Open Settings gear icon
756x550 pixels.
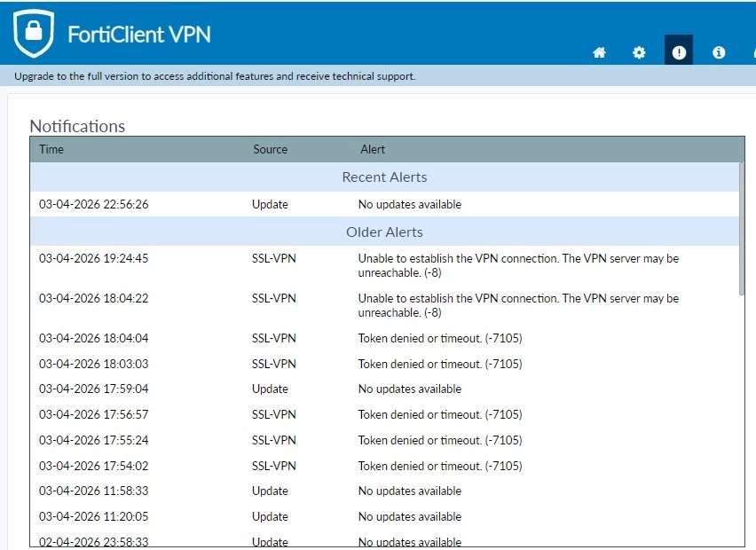[639, 52]
